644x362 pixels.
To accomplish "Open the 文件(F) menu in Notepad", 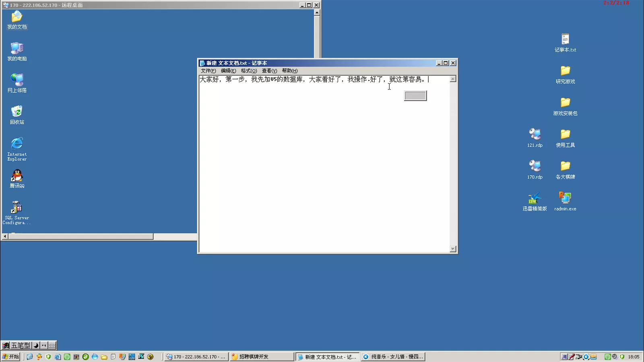I will pyautogui.click(x=208, y=71).
